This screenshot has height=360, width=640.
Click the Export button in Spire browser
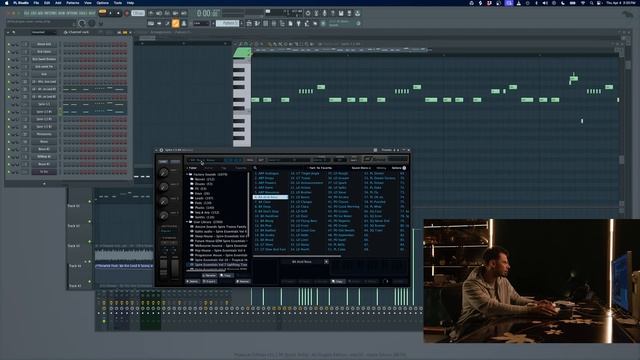pos(209,281)
